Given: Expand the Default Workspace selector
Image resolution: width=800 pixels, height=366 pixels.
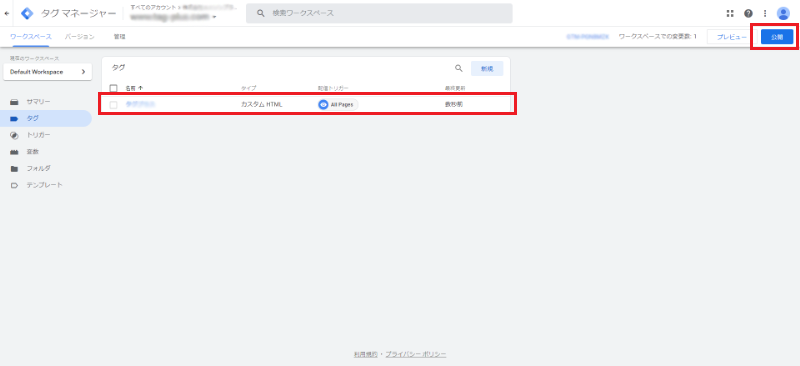Looking at the screenshot, I should [x=47, y=72].
